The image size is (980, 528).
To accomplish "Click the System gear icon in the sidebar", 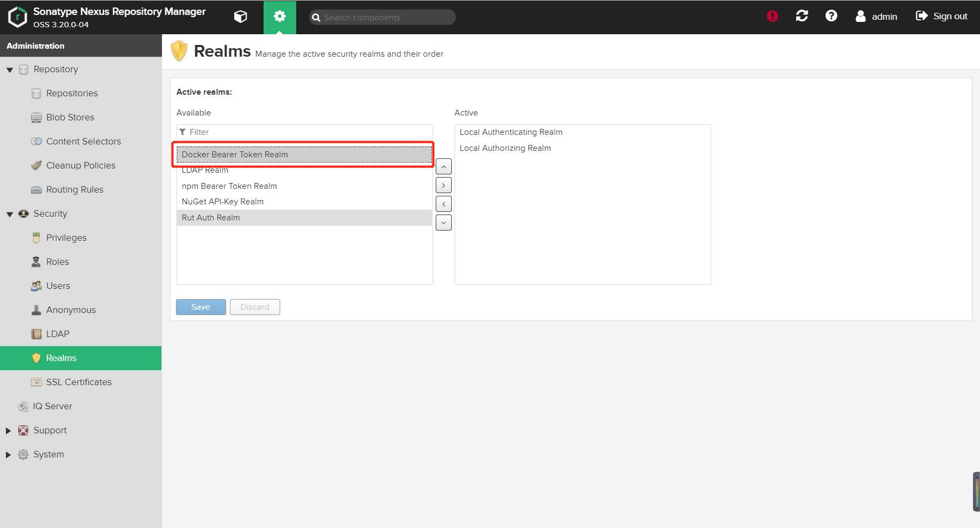I will point(24,454).
